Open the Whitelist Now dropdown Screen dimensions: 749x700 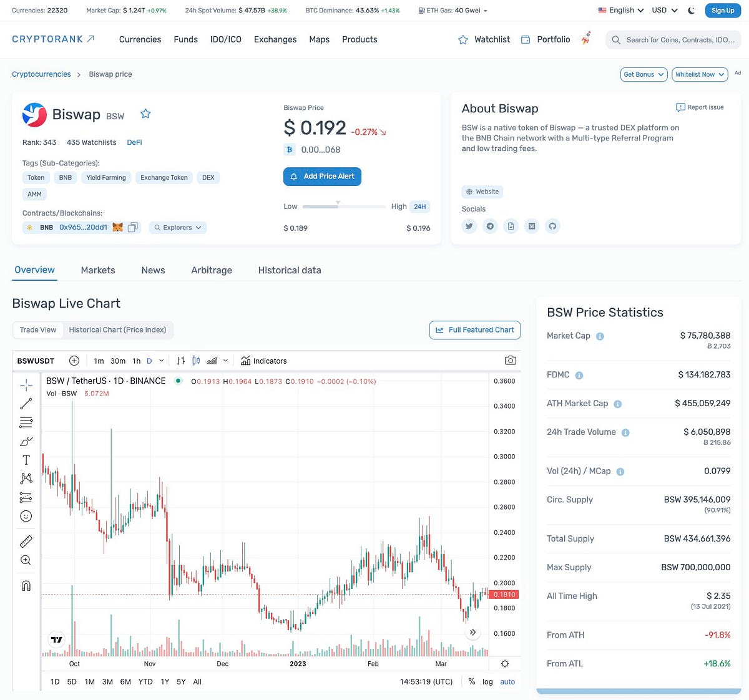(700, 74)
